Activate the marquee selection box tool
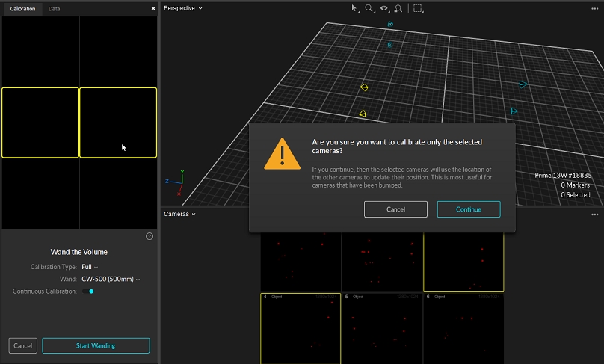 418,8
